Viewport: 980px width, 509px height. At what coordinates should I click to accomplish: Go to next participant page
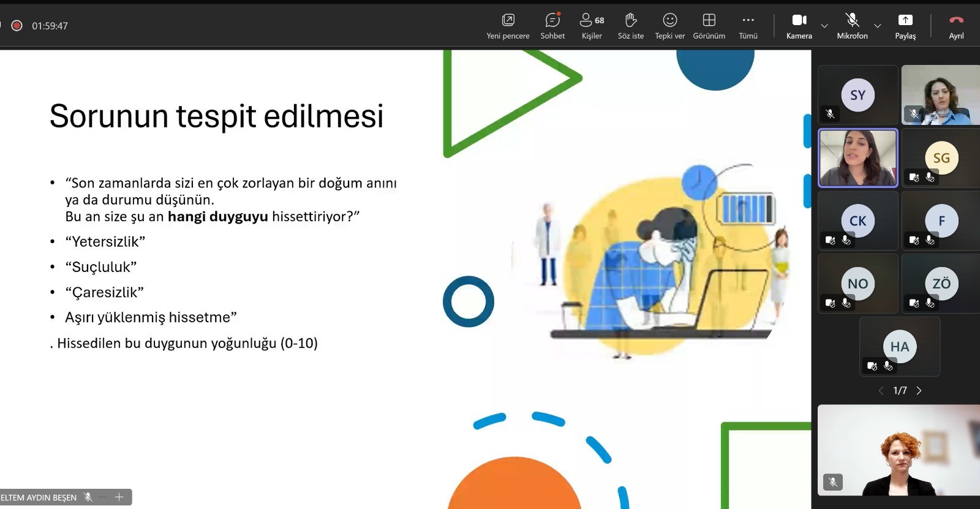click(919, 391)
